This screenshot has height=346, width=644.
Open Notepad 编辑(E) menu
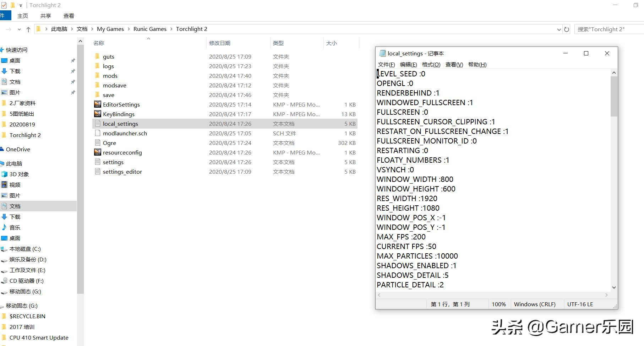tap(408, 64)
